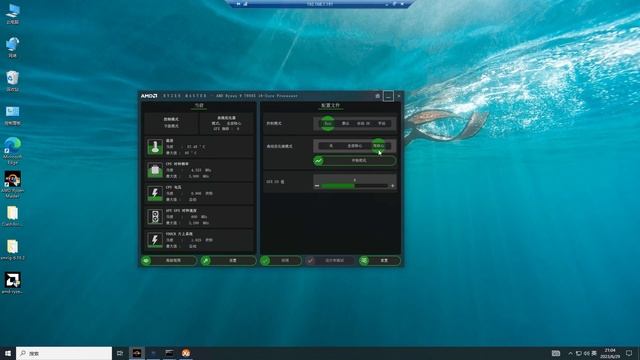Open the Network desktop icon

(13, 47)
